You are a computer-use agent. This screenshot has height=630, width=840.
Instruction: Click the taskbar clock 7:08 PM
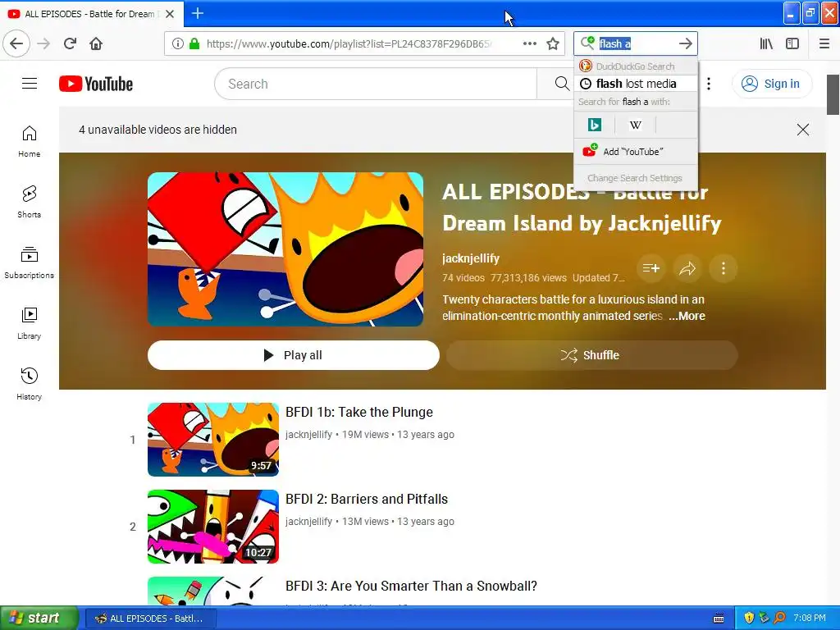click(x=810, y=619)
